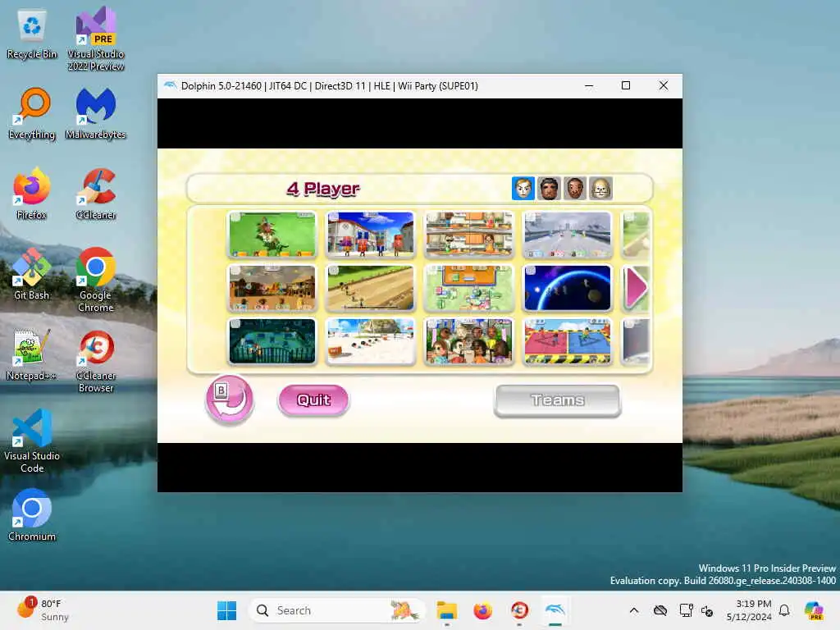Select the dark graveyard minigame thumbnail
This screenshot has height=630, width=840.
pyautogui.click(x=272, y=342)
